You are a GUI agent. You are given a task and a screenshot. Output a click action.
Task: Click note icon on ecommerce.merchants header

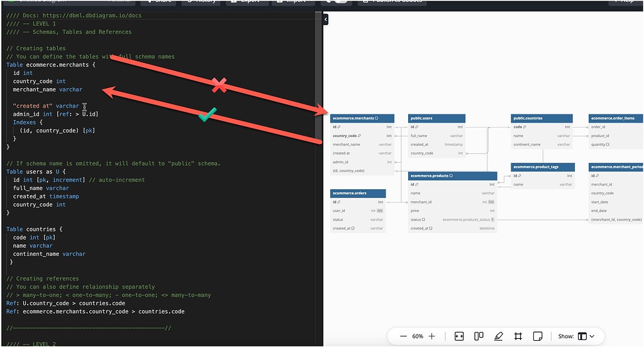(x=377, y=118)
